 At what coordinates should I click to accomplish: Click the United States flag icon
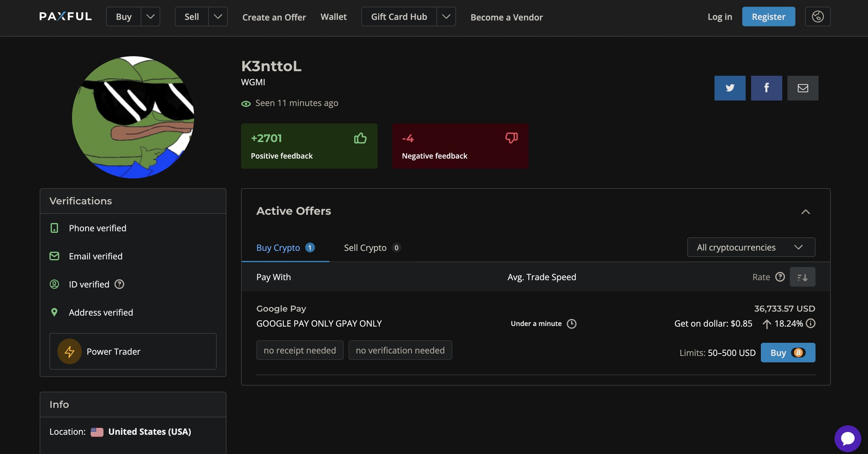[97, 432]
